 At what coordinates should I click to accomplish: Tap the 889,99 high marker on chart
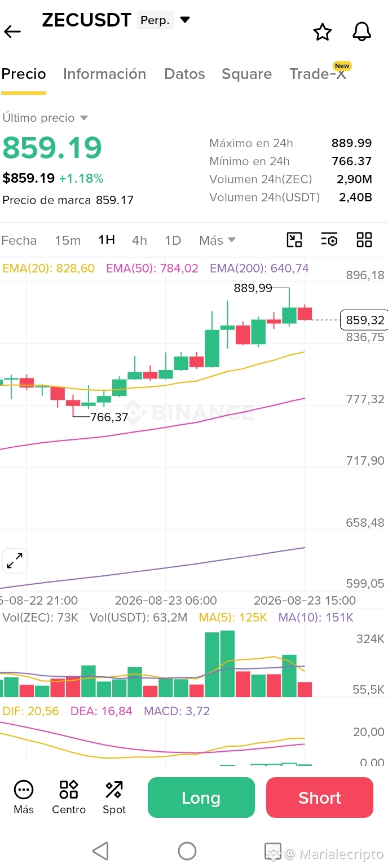tap(253, 288)
